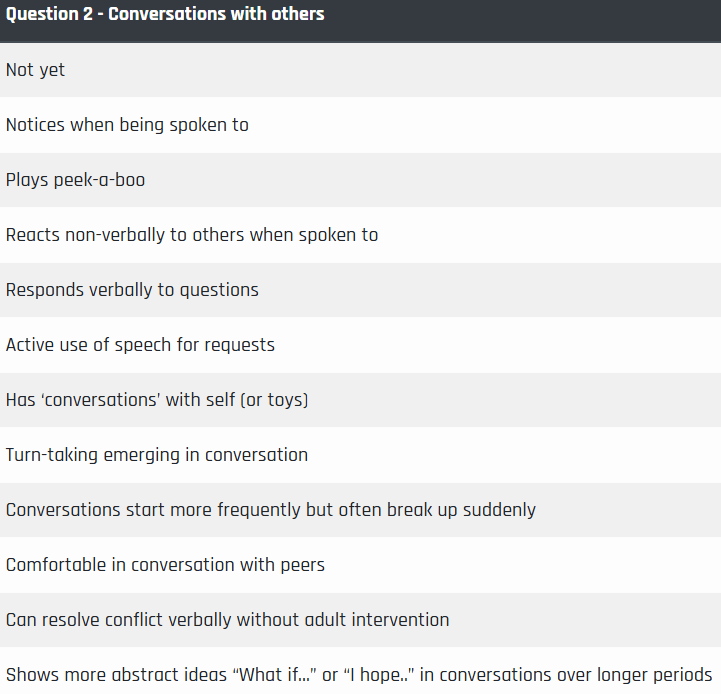This screenshot has height=694, width=721.
Task: Choose 'Notices when being spoken to'
Action: [360, 125]
